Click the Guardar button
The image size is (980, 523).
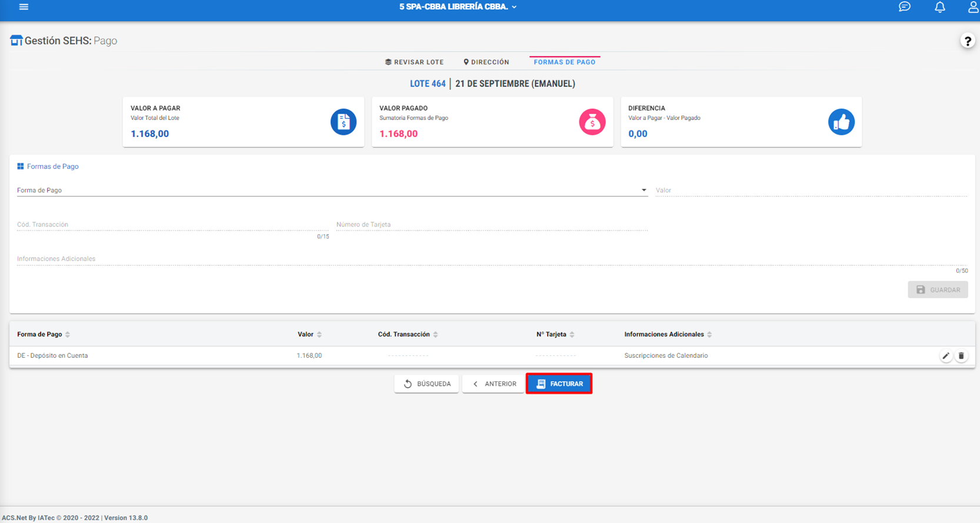(x=938, y=289)
